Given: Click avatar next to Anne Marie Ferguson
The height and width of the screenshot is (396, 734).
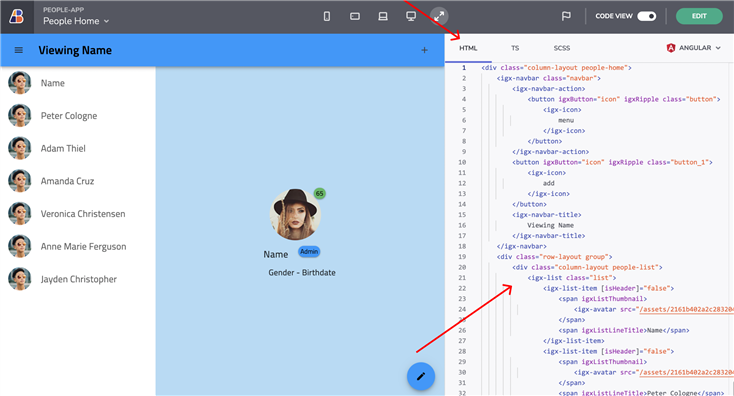Looking at the screenshot, I should [20, 247].
